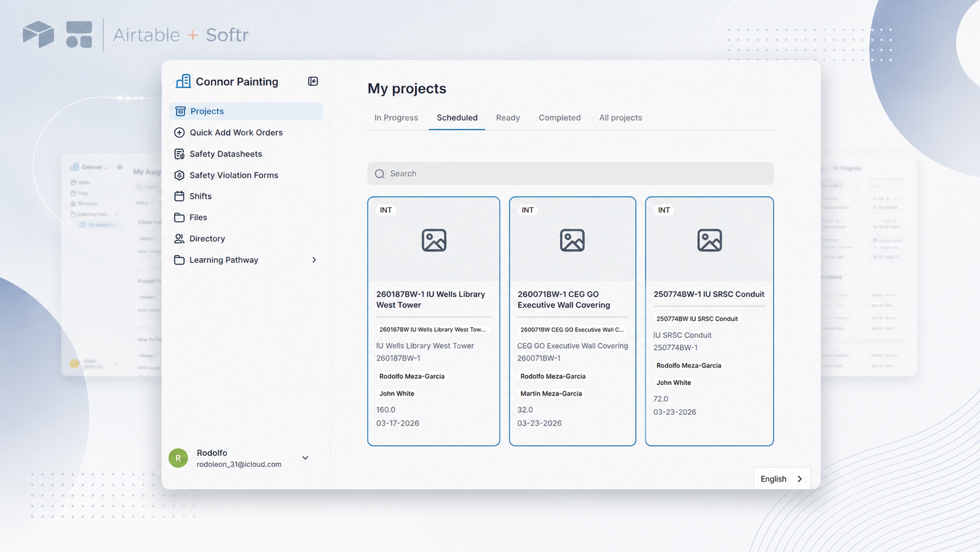Click the rodoleon_31@icloud.com email address

(239, 464)
